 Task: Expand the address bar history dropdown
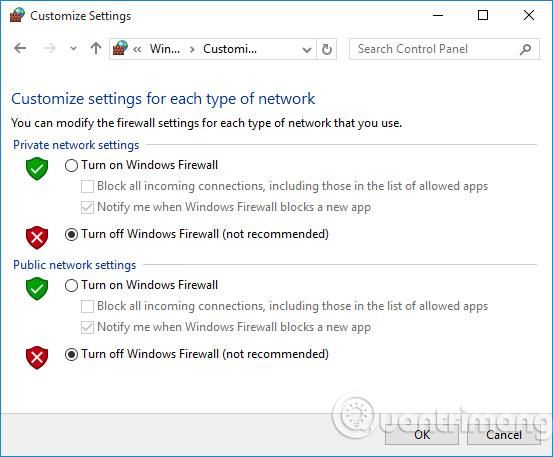[307, 49]
